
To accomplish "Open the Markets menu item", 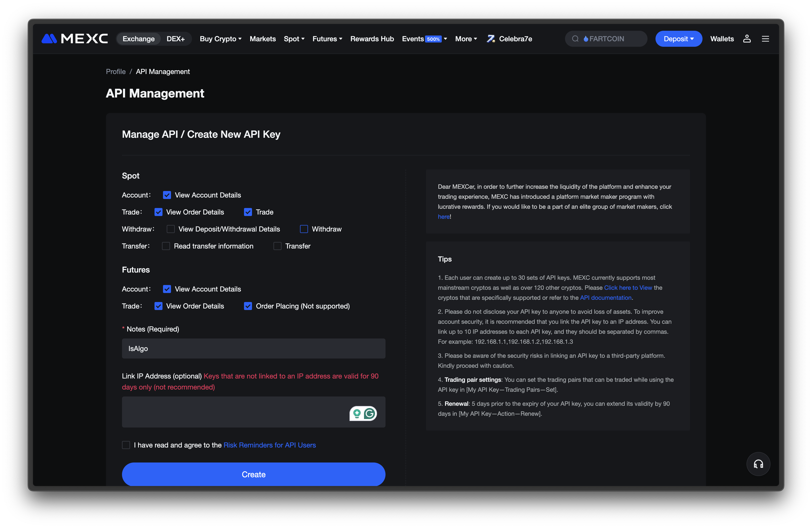I will (x=262, y=38).
